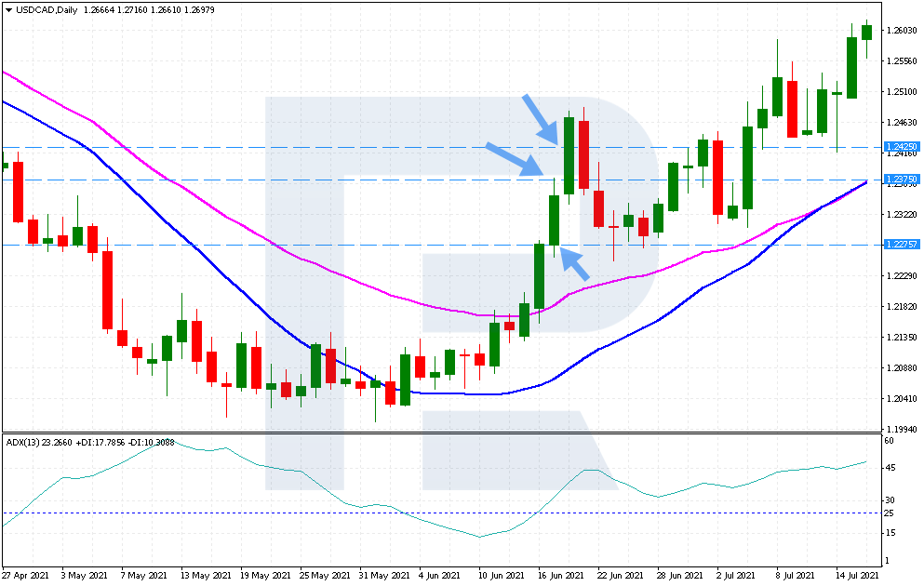Select the 1.23750 price level label
The image size is (924, 586).
click(902, 179)
